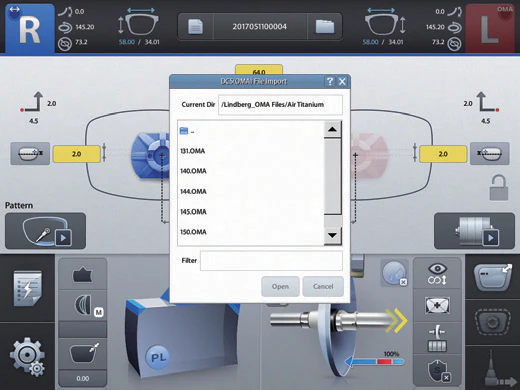Click the Current Dir path field
This screenshot has height=390, width=520.
pyautogui.click(x=280, y=105)
